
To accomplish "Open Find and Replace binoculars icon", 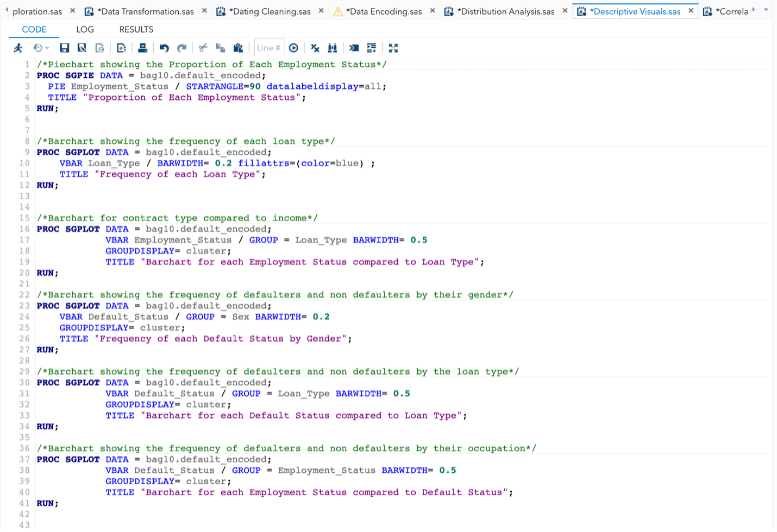I will pos(333,48).
